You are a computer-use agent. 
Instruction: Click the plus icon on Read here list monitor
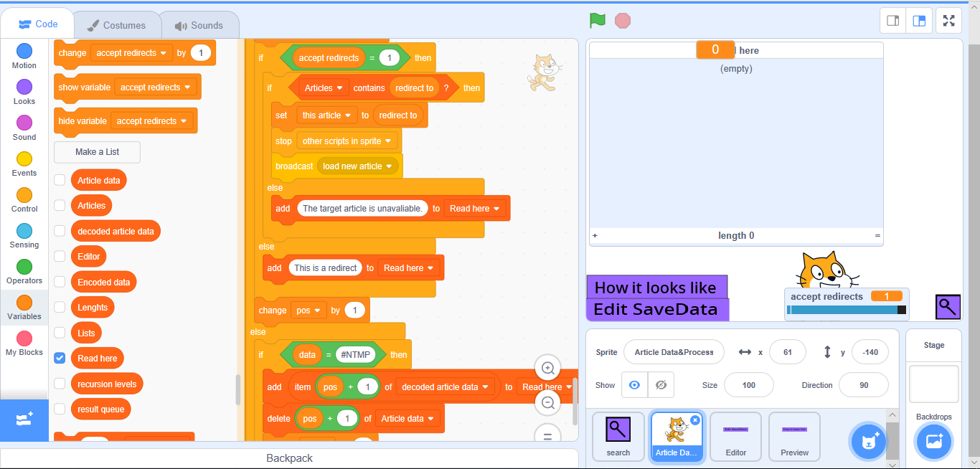pyautogui.click(x=595, y=236)
